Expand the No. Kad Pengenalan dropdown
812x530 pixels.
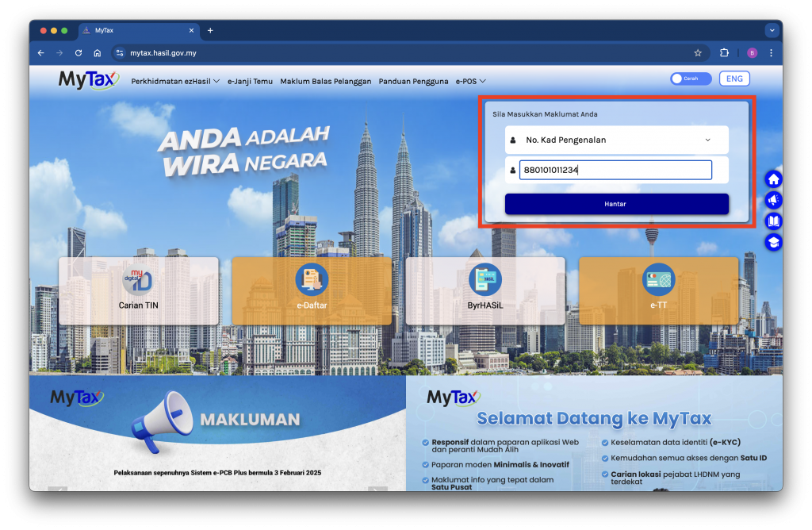(616, 140)
